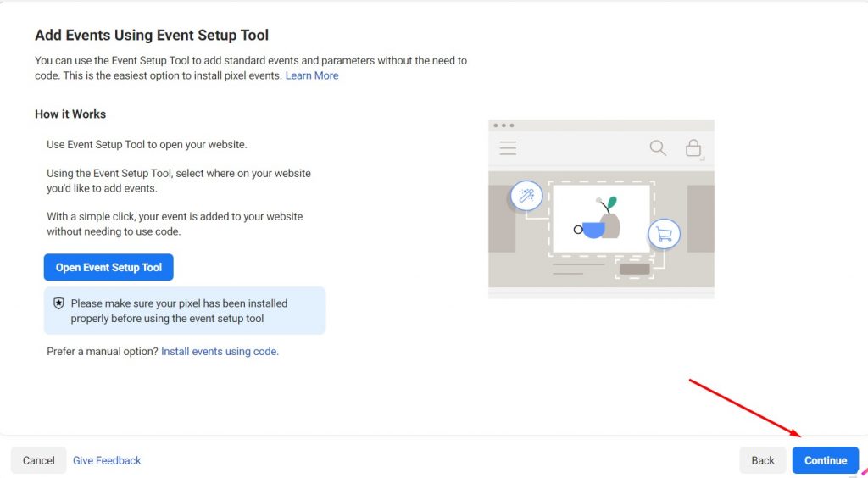Click the magnifier search icon in the illustration
Image resolution: width=868 pixels, height=478 pixels.
(658, 148)
